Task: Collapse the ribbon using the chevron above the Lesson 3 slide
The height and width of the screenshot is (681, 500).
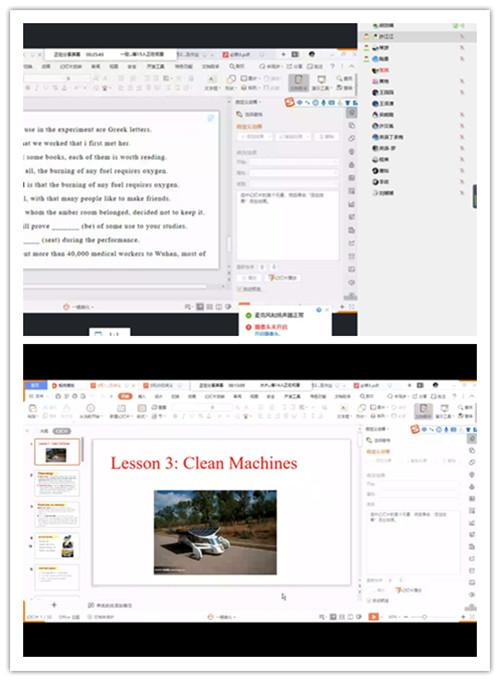Action: click(x=472, y=396)
